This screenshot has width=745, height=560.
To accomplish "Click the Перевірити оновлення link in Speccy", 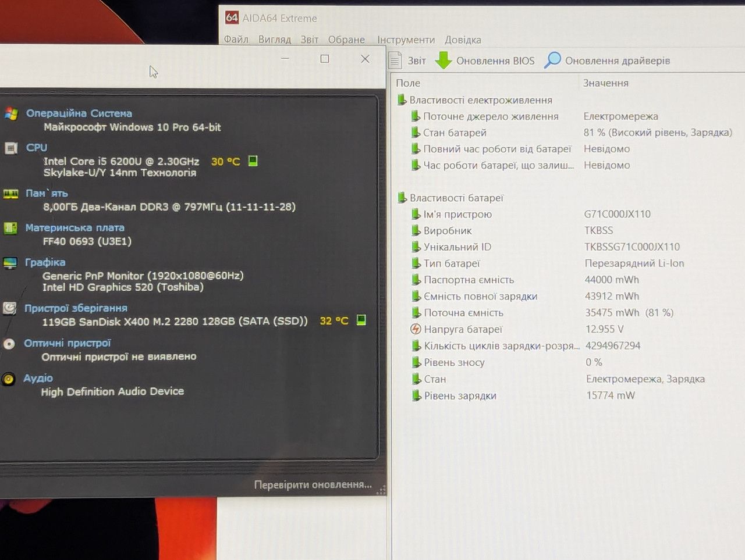I will (x=313, y=484).
